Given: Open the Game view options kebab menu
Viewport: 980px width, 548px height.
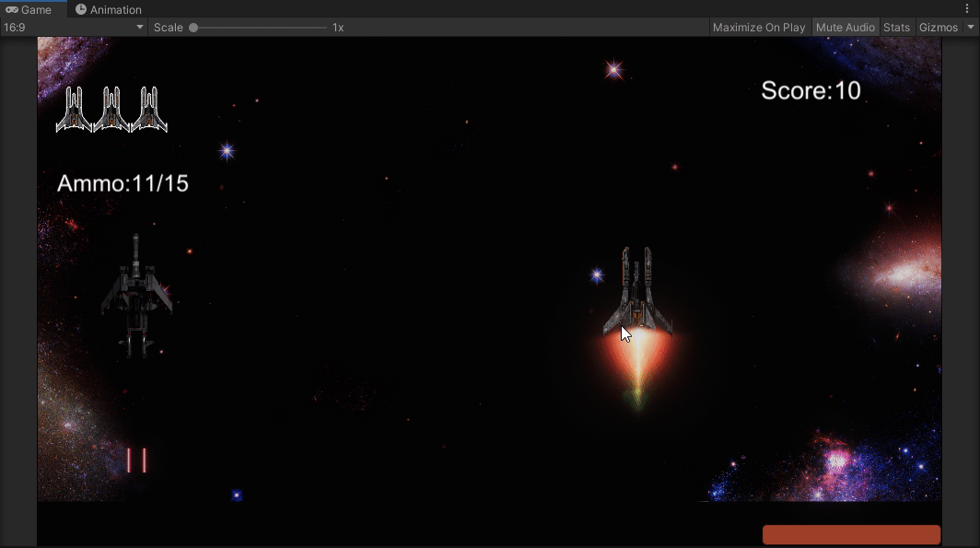Looking at the screenshot, I should pos(966,8).
